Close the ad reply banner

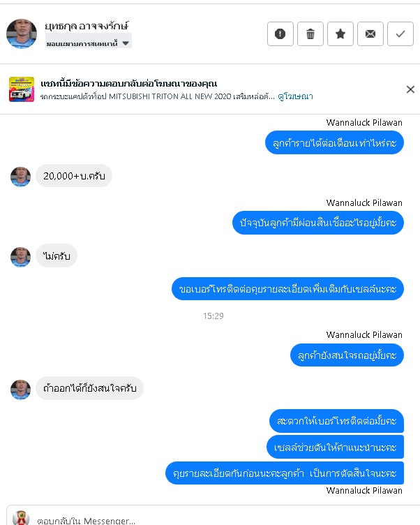pos(410,89)
